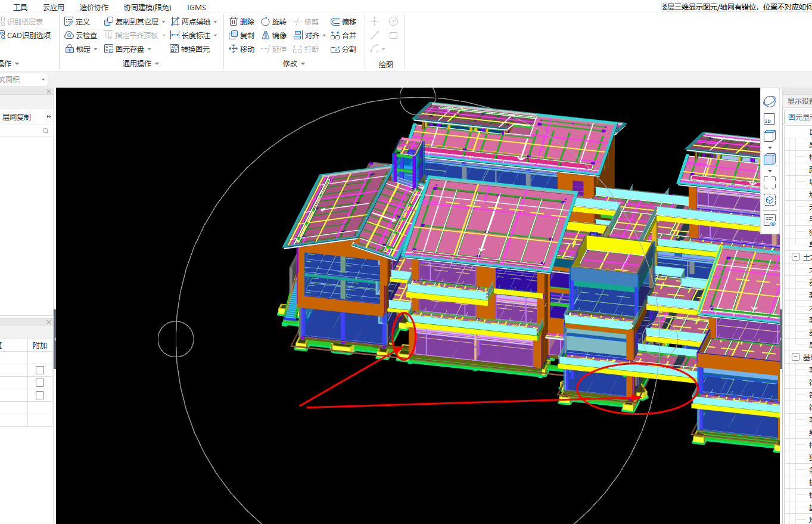Image resolution: width=812 pixels, height=524 pixels.
Task: Select the 复制 copy tool in 修改
Action: click(x=242, y=35)
